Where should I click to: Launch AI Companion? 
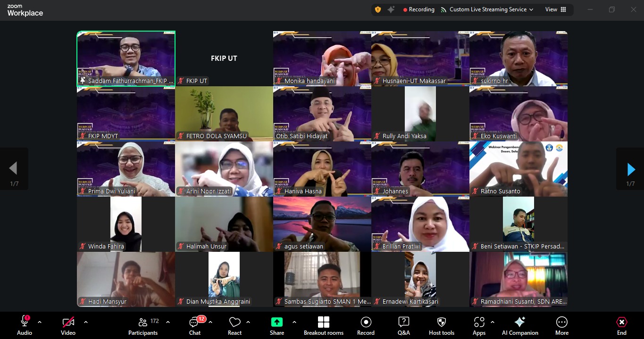pos(519,325)
